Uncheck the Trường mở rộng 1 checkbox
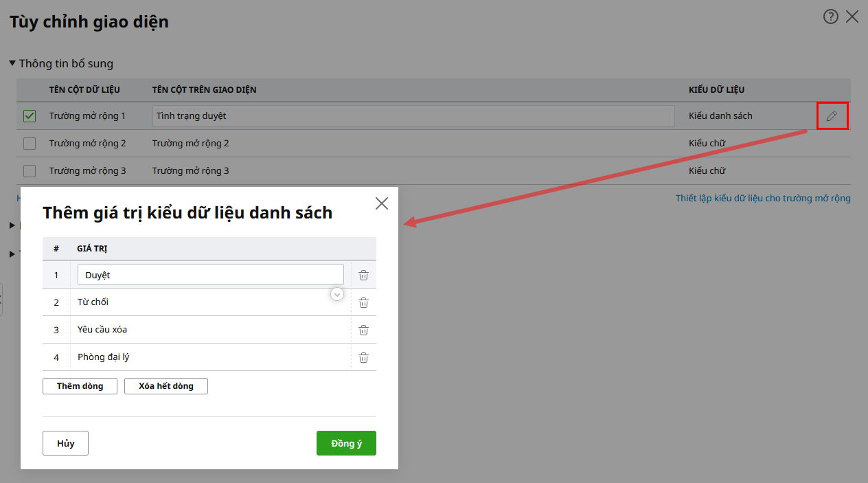The width and height of the screenshot is (868, 483). [x=30, y=116]
